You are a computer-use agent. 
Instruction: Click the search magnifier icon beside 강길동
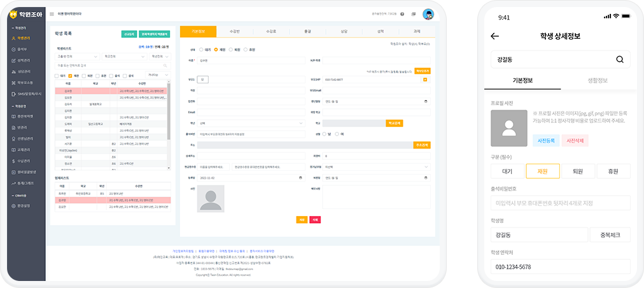[x=619, y=60]
